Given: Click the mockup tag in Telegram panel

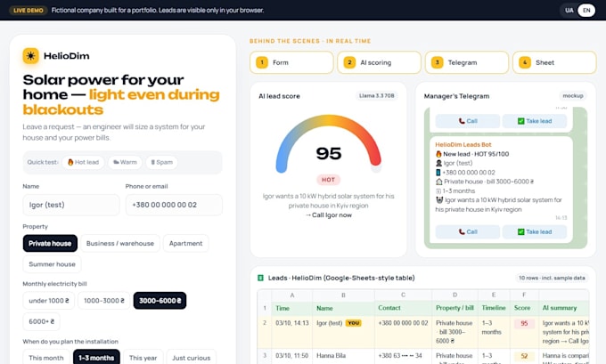Looking at the screenshot, I should pos(573,96).
